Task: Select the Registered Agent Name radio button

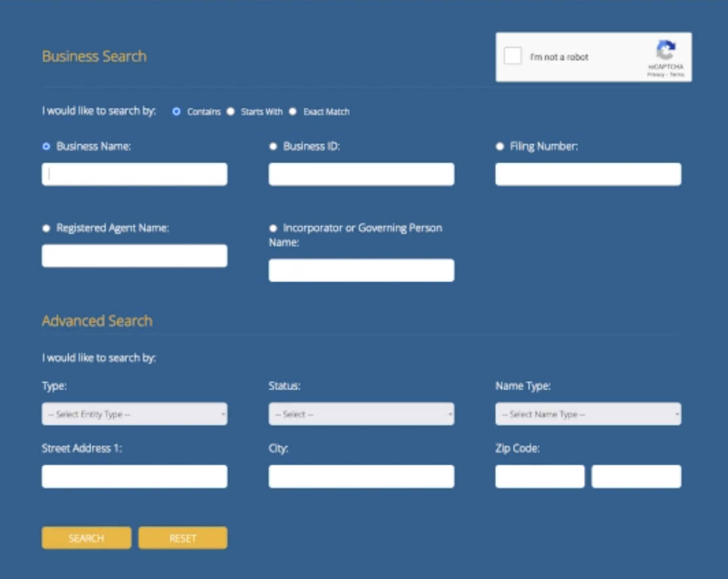Action: coord(45,228)
